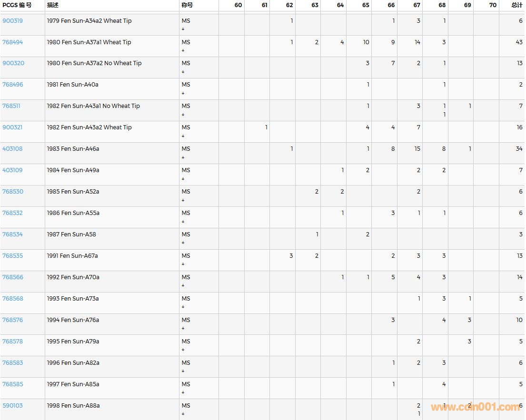
Task: Select the grade 60 column header
Action: pos(238,5)
